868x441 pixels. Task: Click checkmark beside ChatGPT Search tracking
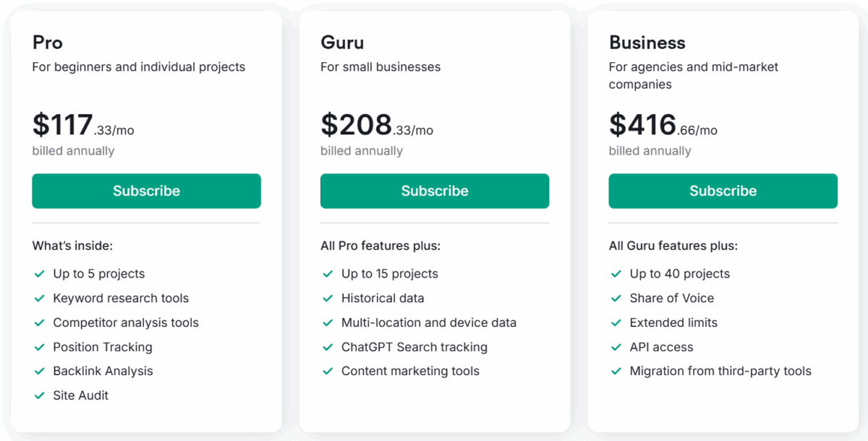pyautogui.click(x=328, y=347)
